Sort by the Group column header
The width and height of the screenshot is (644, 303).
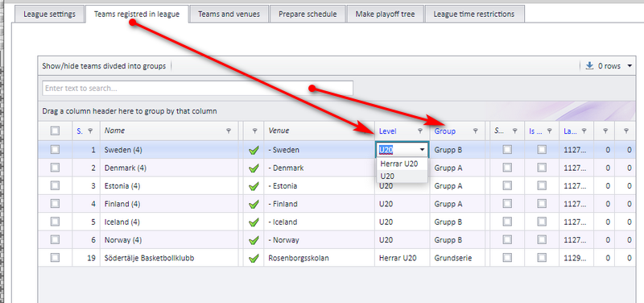pos(445,131)
